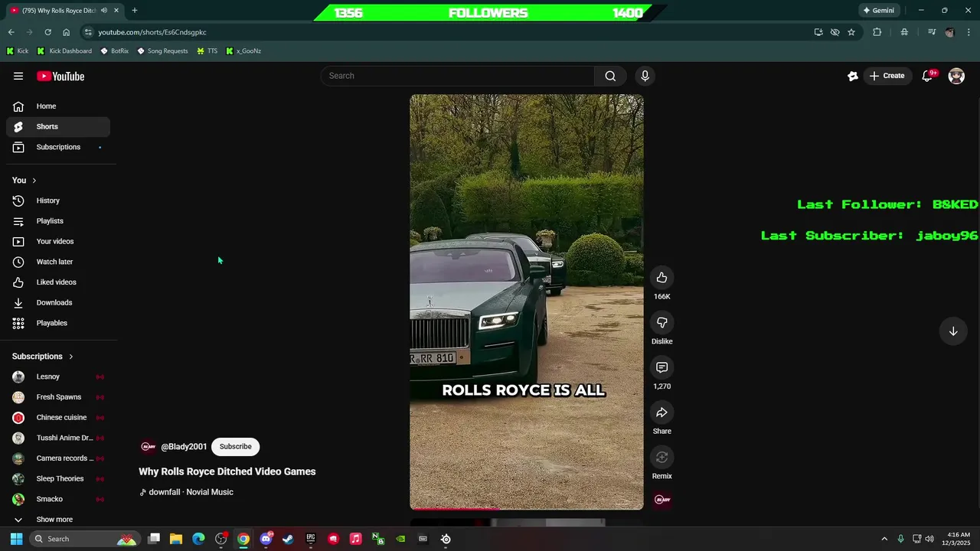Open YouTube notifications bell
The width and height of the screenshot is (980, 551).
click(927, 76)
